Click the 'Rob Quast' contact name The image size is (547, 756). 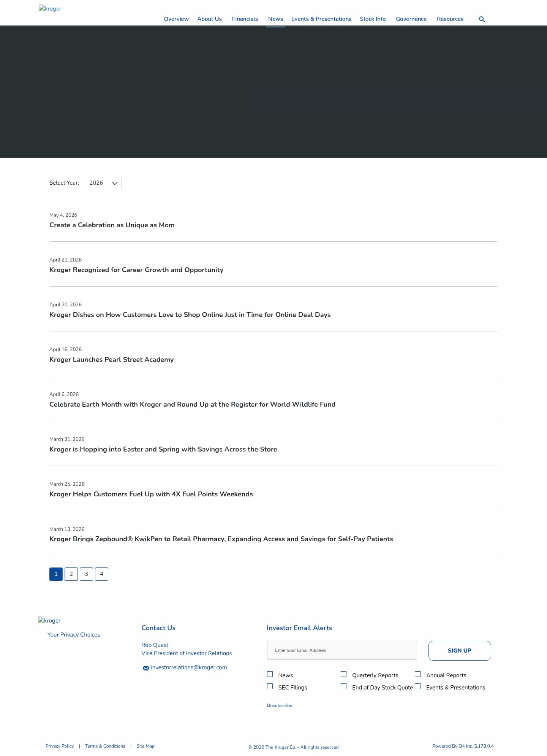tap(155, 645)
